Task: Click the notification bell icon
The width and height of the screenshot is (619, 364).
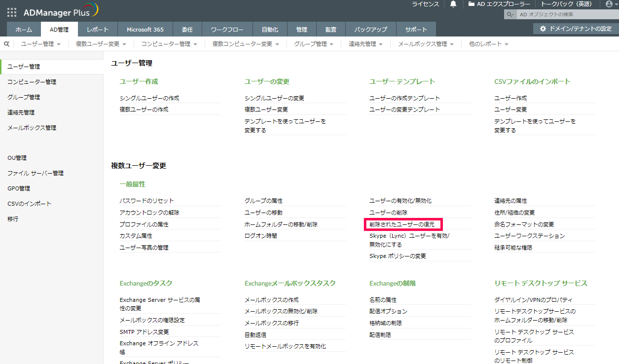Action: point(453,4)
